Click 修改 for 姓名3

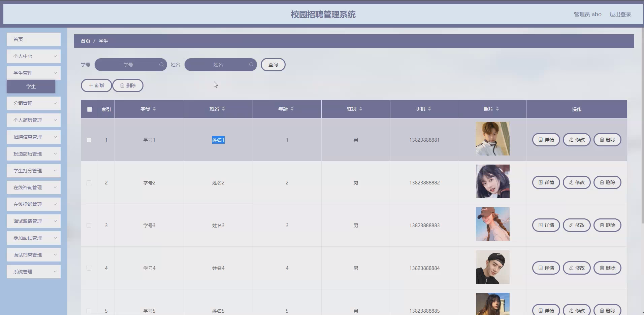577,225
